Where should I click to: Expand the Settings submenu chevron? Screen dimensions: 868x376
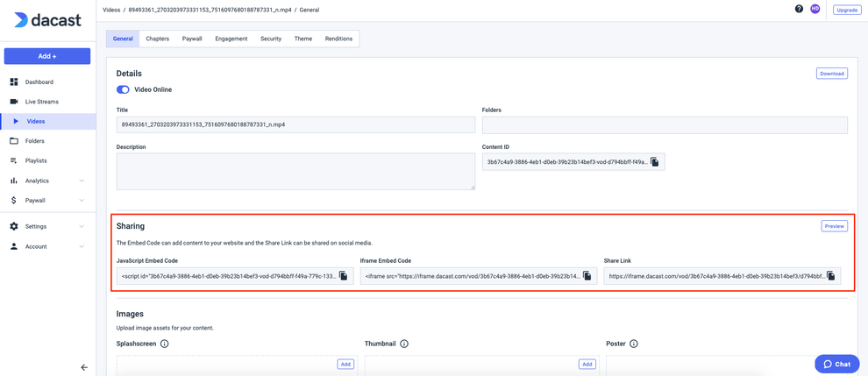click(x=82, y=226)
